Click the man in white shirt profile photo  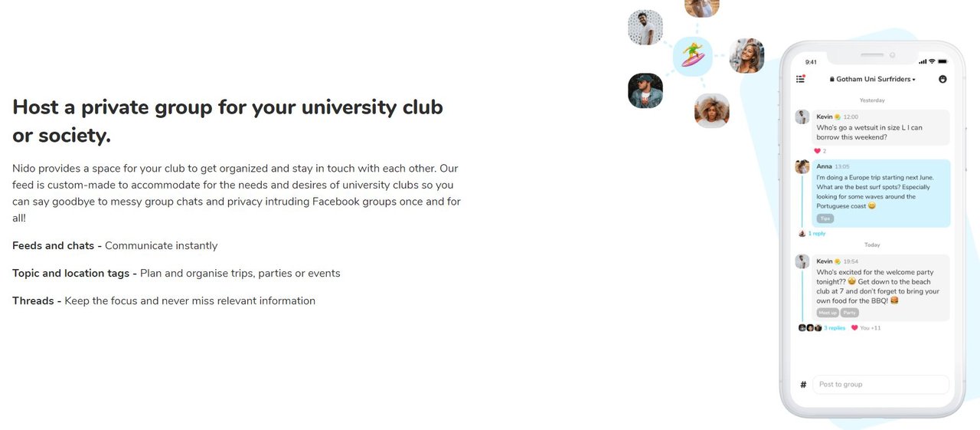(x=645, y=27)
